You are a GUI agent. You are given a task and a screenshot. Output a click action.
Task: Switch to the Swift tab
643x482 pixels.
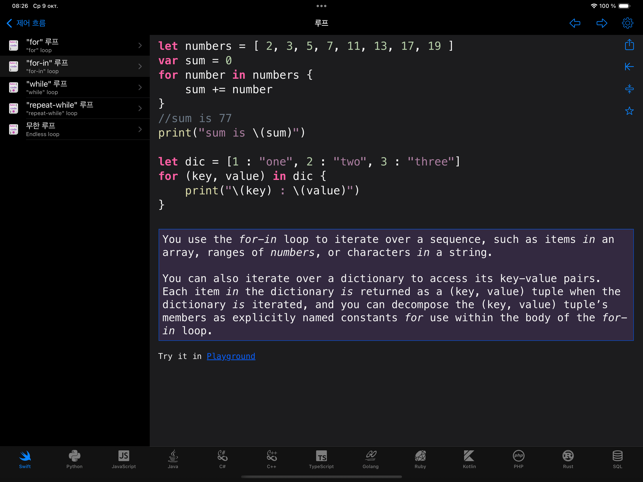(25, 459)
